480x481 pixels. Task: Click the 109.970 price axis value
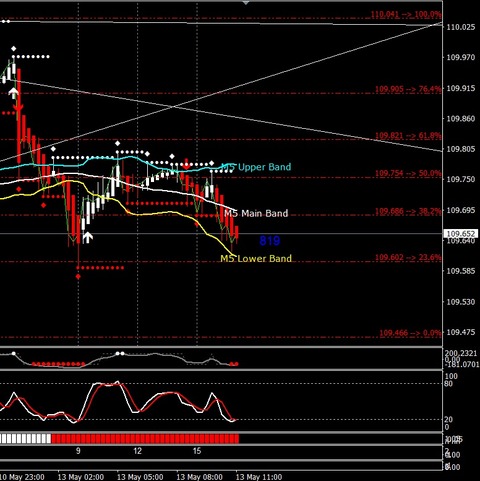461,57
